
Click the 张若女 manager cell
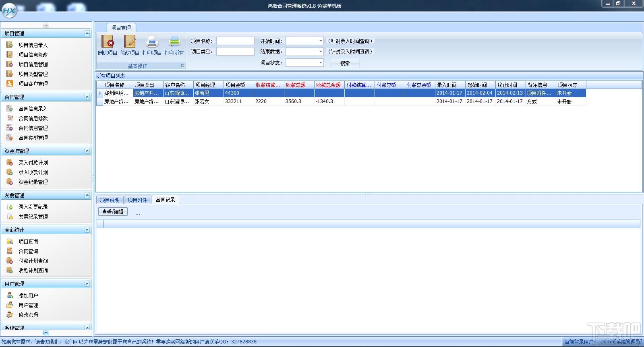click(209, 101)
